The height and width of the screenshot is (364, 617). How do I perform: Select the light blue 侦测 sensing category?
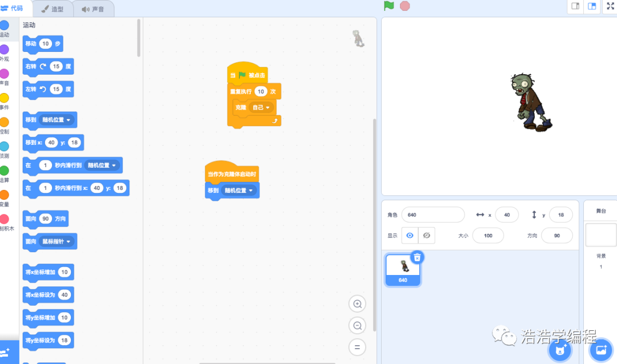5,146
